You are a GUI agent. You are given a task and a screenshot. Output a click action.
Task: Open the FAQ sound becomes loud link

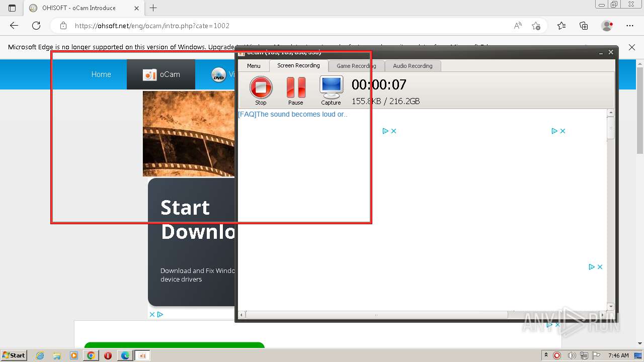(292, 114)
